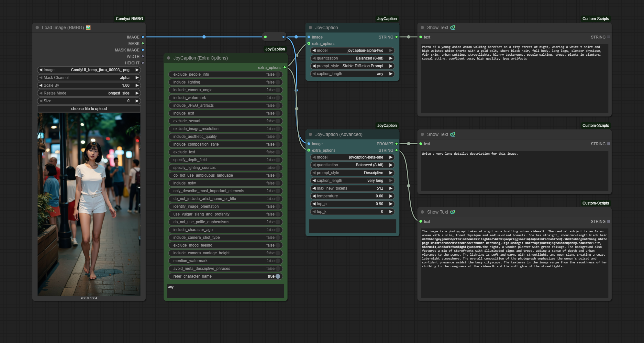Click the uploaded street photo preview
The height and width of the screenshot is (343, 644).
pyautogui.click(x=89, y=204)
